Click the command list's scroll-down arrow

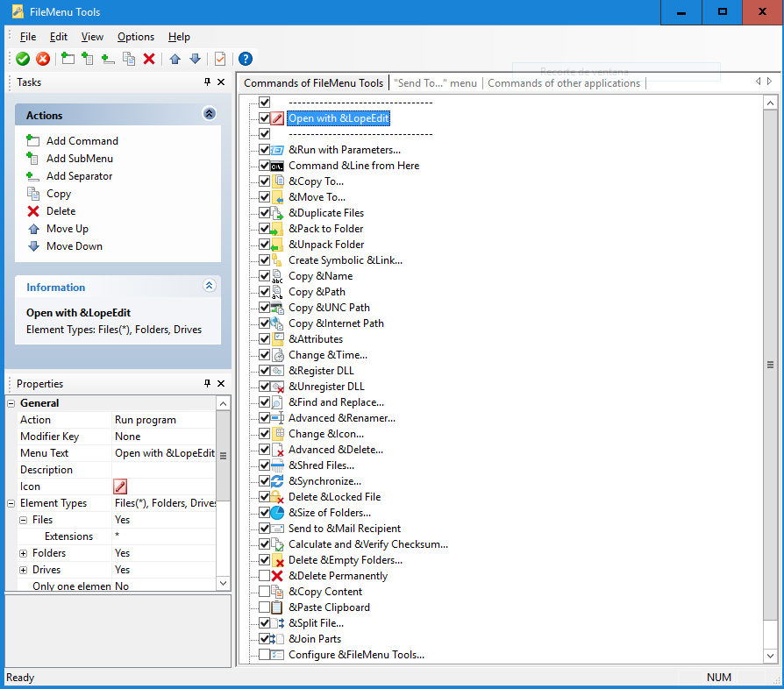(x=770, y=656)
